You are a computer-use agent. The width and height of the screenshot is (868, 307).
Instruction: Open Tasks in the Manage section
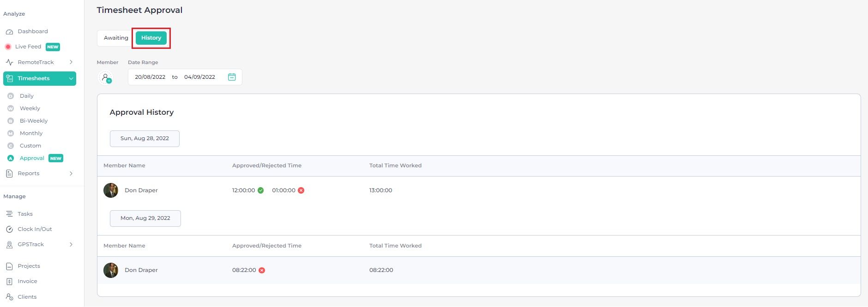(x=25, y=214)
